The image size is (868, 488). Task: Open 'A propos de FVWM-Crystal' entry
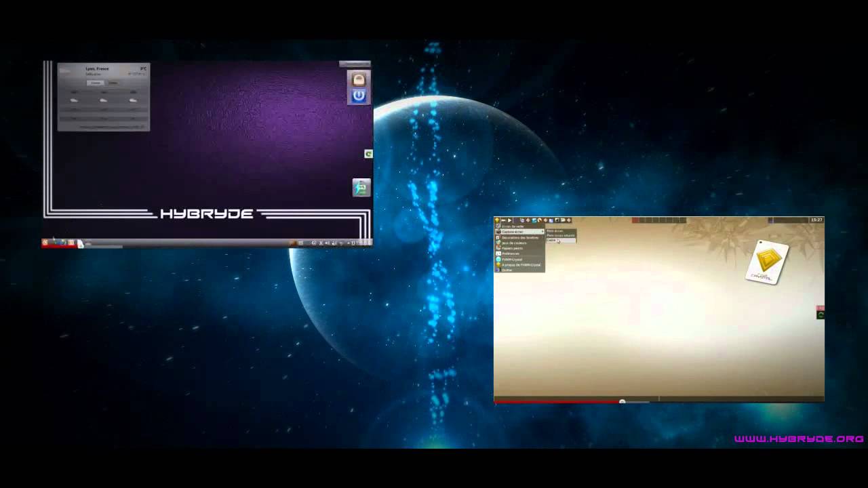[519, 264]
